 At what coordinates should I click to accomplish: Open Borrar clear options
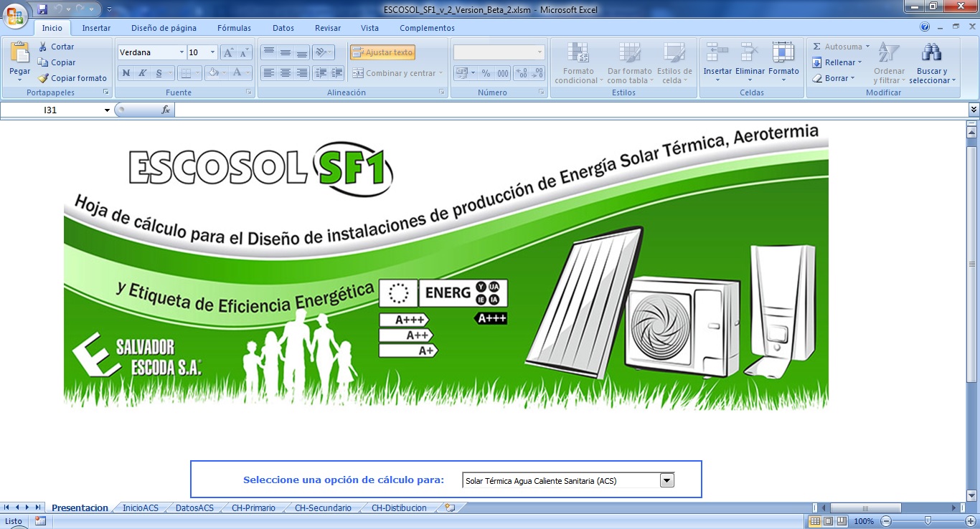point(834,78)
